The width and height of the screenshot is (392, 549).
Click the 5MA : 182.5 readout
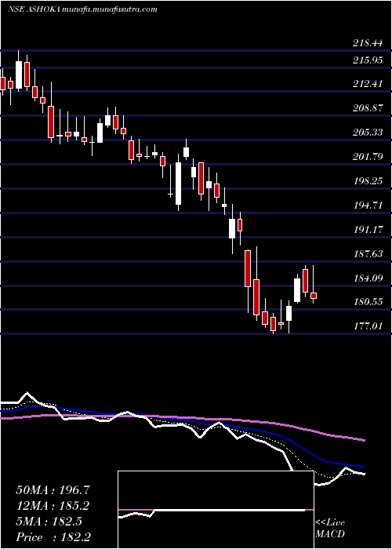tap(49, 522)
